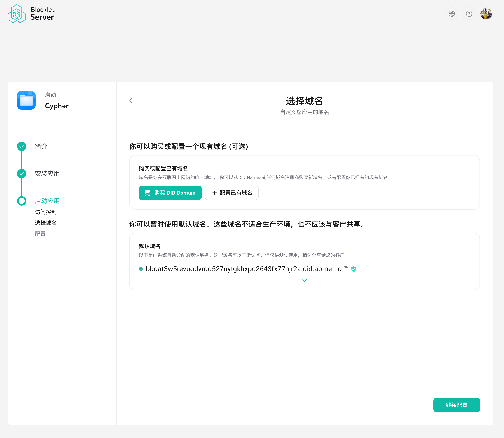Click the 配置已有域名 button

(x=232, y=193)
